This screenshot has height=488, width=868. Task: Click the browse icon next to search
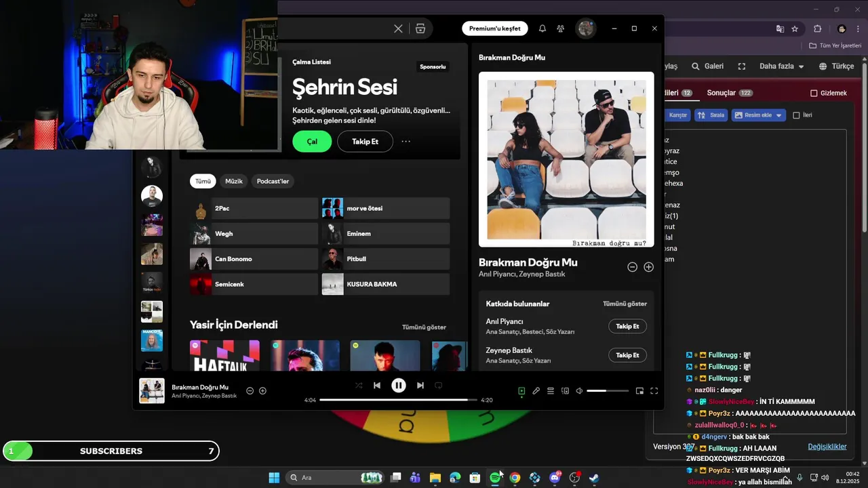(420, 28)
